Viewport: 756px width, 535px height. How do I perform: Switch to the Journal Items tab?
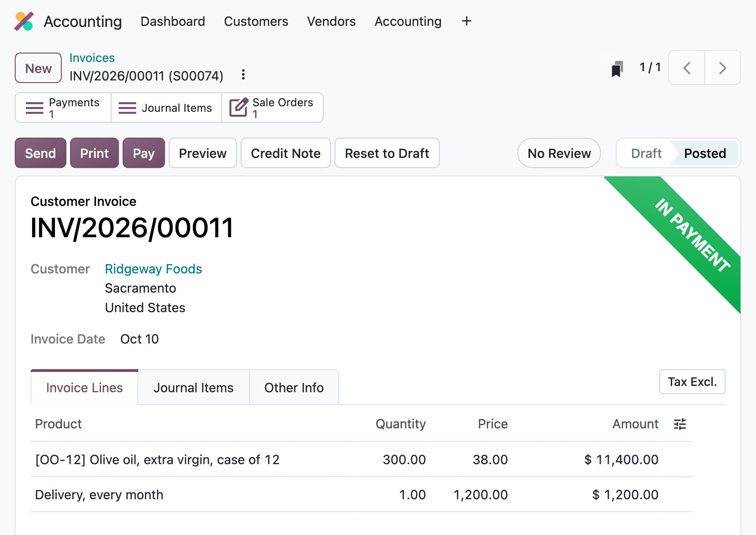194,387
